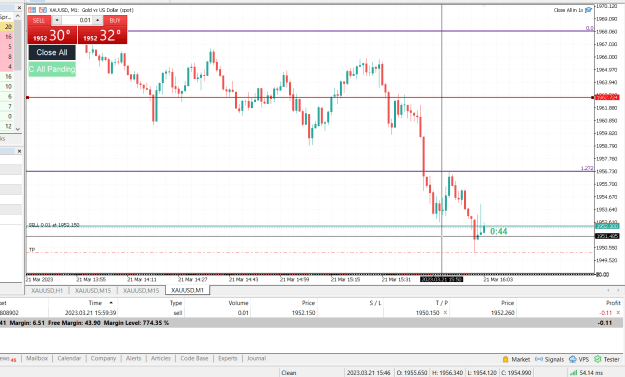Open the Mailbox tab
Screen dimensions: 625x377
pyautogui.click(x=37, y=359)
